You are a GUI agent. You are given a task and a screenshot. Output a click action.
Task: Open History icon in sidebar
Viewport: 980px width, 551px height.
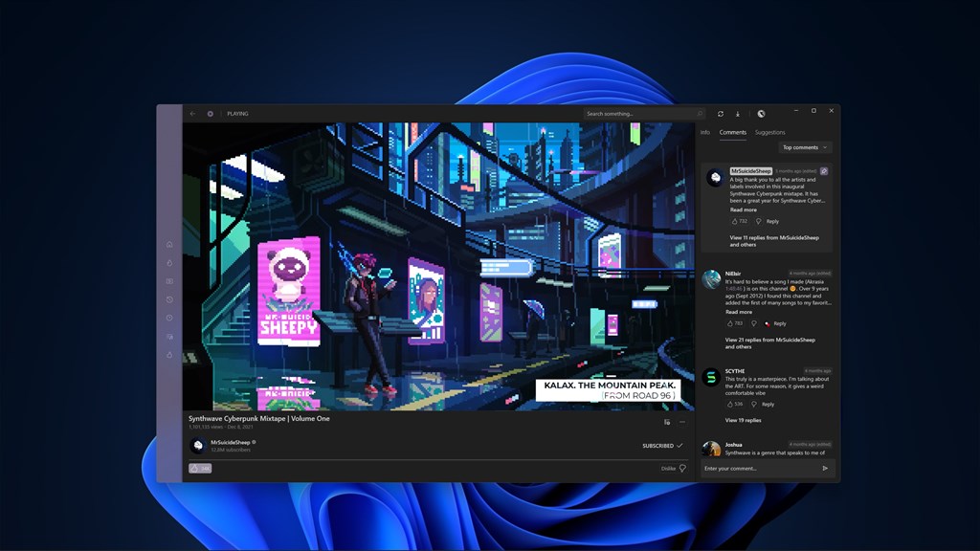[x=169, y=299]
